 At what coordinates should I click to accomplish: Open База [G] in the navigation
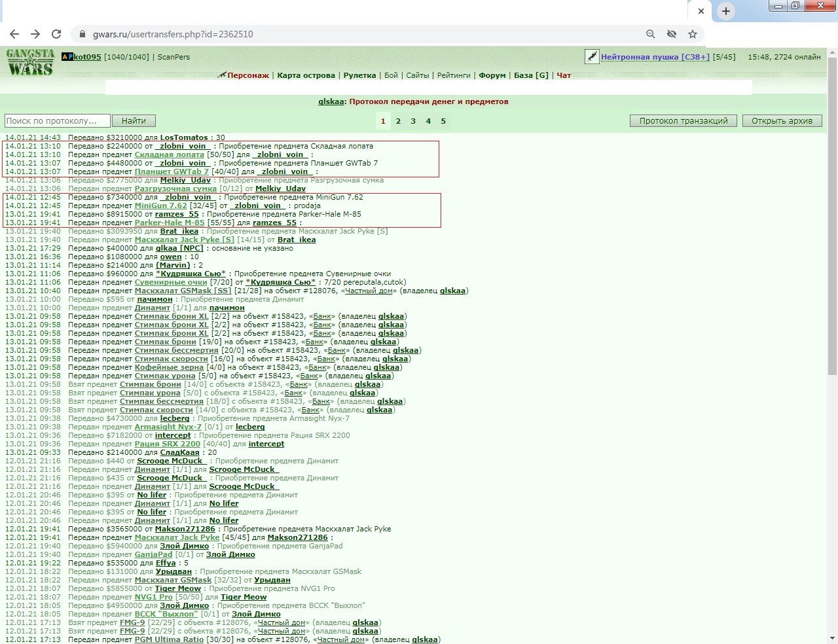pos(531,75)
